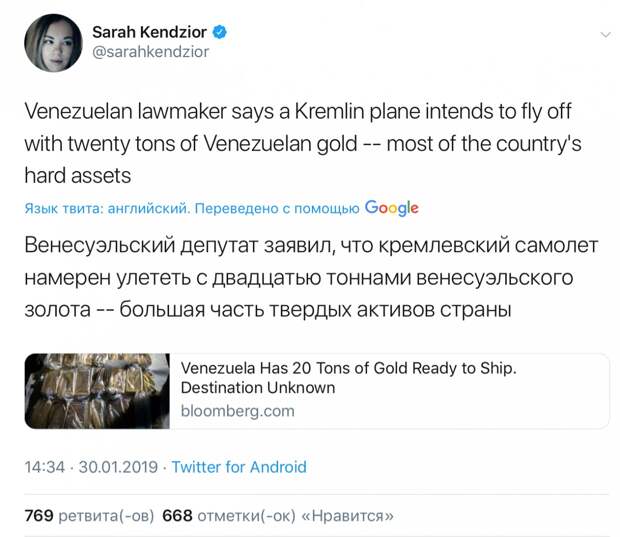Click the Google translation logo
620x537 pixels.
pyautogui.click(x=391, y=208)
